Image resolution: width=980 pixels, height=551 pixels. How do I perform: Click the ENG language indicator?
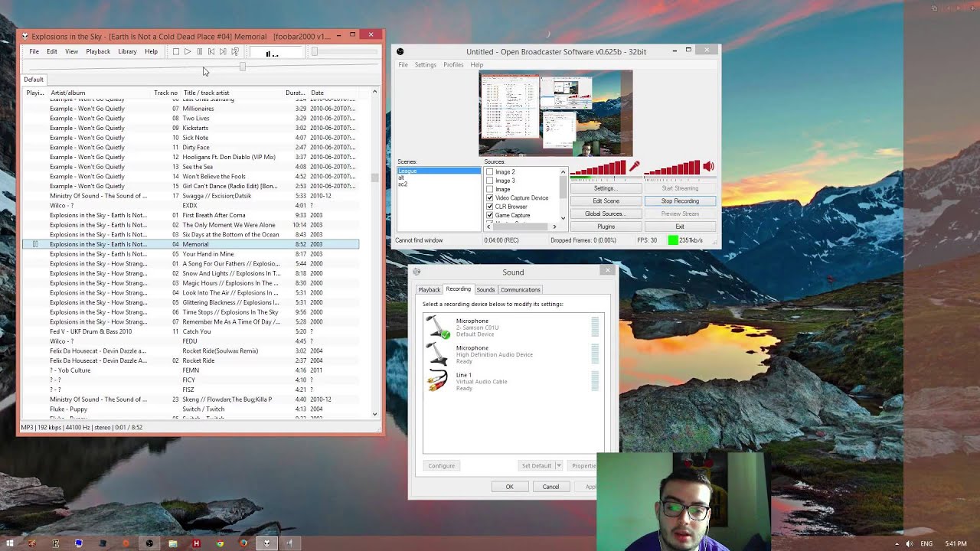(926, 543)
